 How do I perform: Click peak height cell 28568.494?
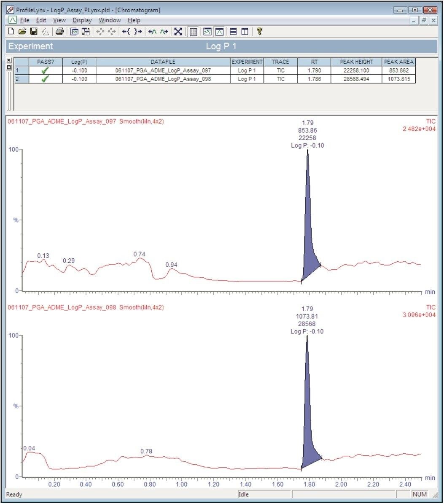click(356, 79)
